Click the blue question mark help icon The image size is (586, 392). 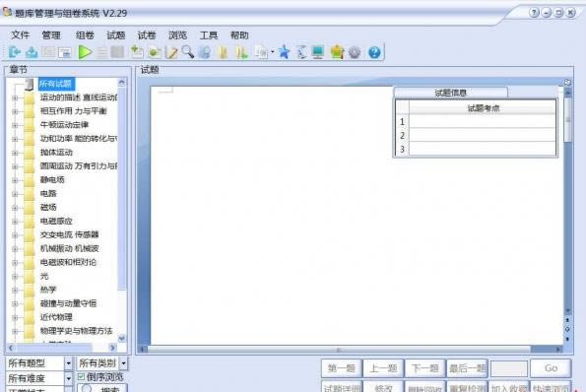tap(374, 52)
